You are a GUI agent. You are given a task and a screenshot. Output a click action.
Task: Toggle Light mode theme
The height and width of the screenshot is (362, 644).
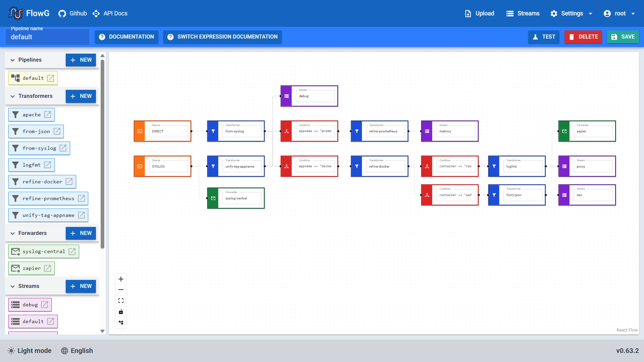tap(30, 351)
